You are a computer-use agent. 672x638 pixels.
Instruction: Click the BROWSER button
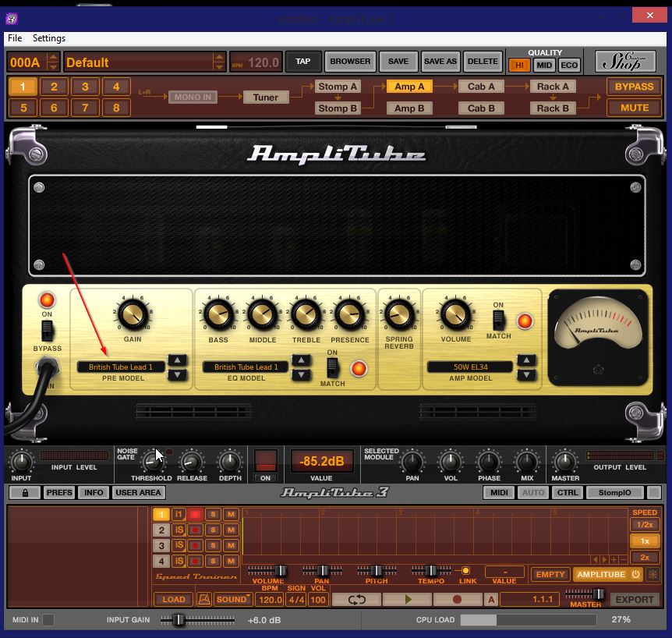pyautogui.click(x=350, y=62)
